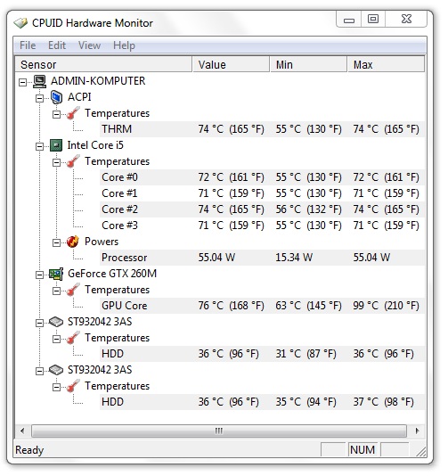Click the ADMIN-KOMPUTER computer icon
The image size is (448, 476).
[x=39, y=81]
